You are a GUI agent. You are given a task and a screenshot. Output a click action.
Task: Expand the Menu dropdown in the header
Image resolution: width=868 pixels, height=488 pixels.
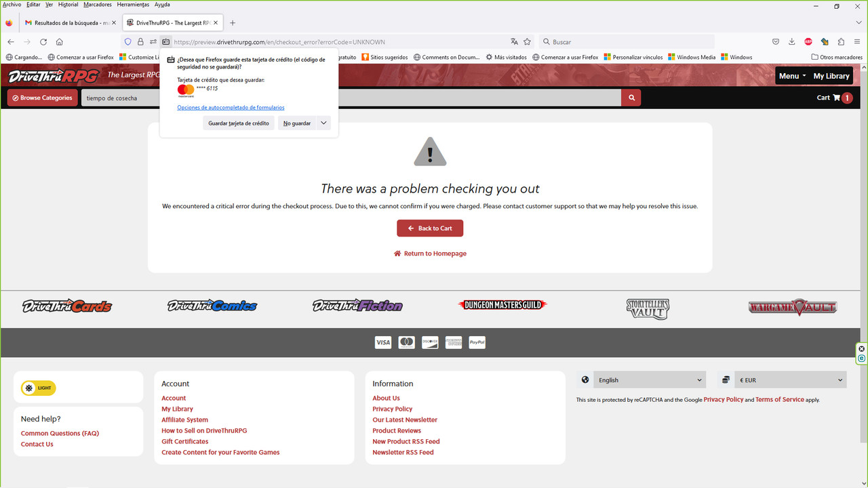pyautogui.click(x=793, y=76)
